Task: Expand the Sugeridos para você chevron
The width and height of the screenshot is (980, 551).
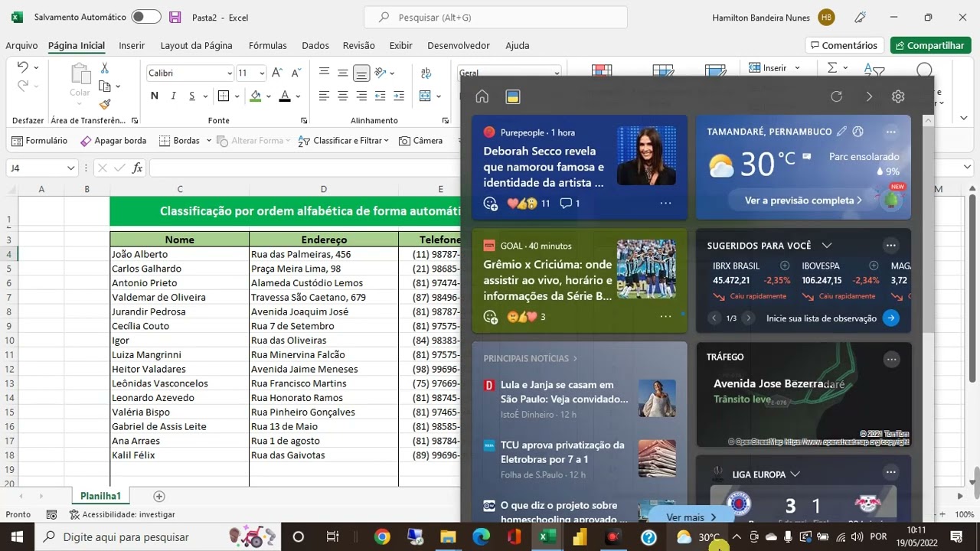Action: [x=826, y=246]
